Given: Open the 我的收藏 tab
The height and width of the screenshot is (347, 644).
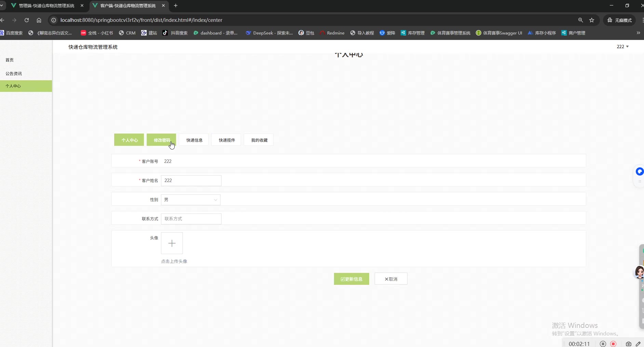Looking at the screenshot, I should click(259, 140).
